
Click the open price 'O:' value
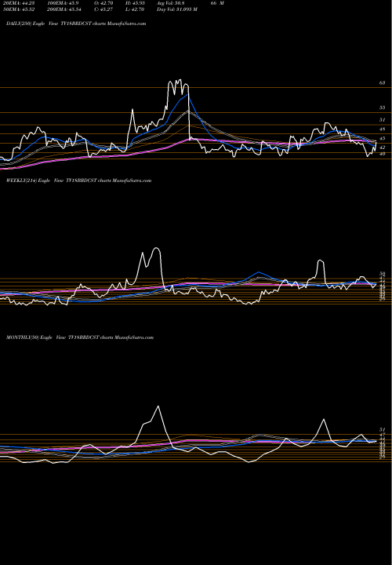pyautogui.click(x=103, y=3)
